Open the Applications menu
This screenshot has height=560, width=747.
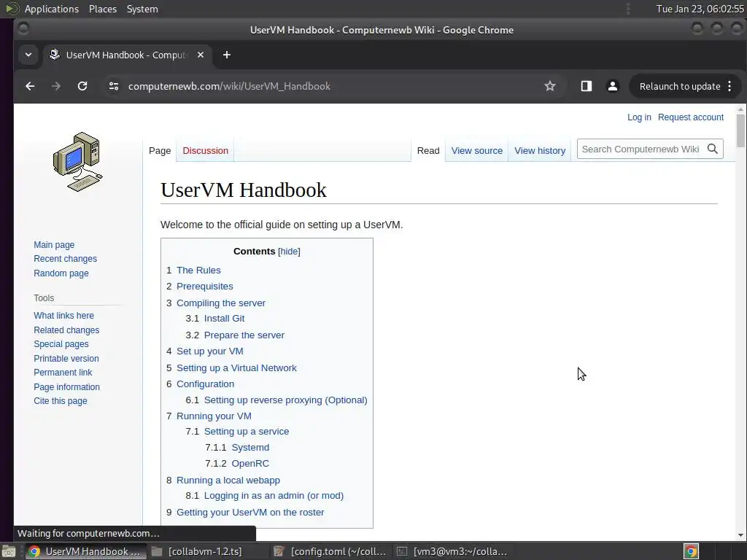point(52,9)
